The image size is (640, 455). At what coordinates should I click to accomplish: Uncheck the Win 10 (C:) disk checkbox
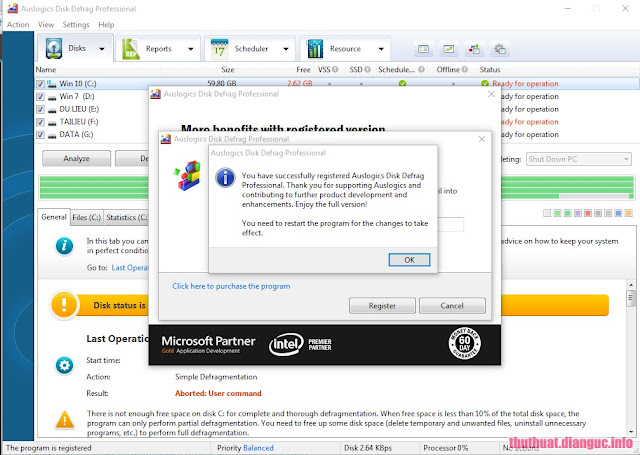(40, 84)
